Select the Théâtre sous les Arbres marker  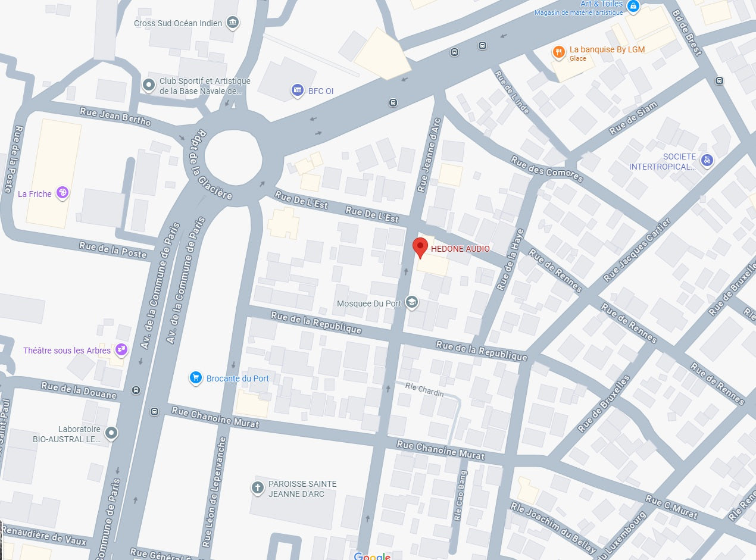pyautogui.click(x=121, y=350)
